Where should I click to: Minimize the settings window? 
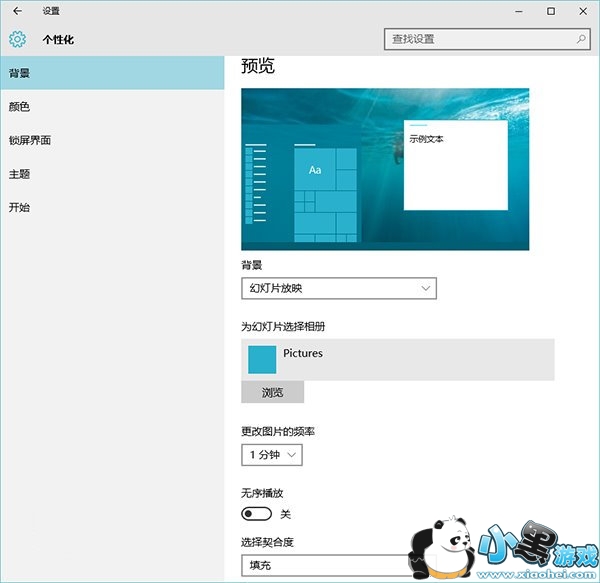(518, 11)
